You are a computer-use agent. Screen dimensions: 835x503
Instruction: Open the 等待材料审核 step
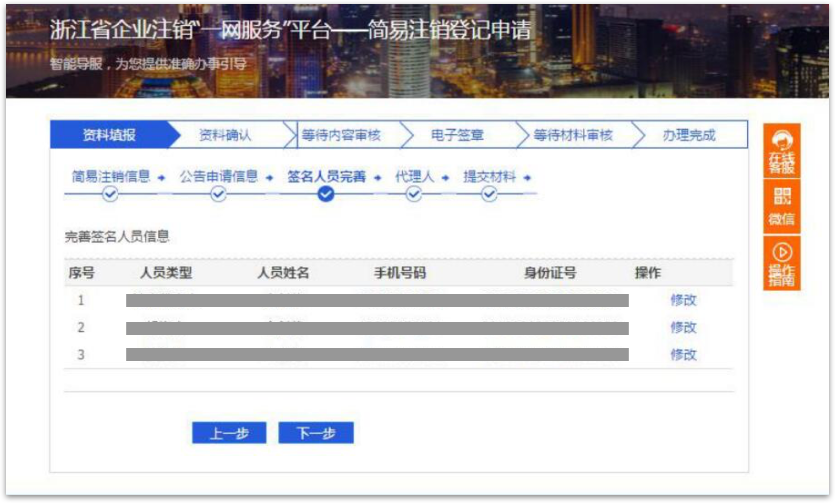tap(572, 135)
